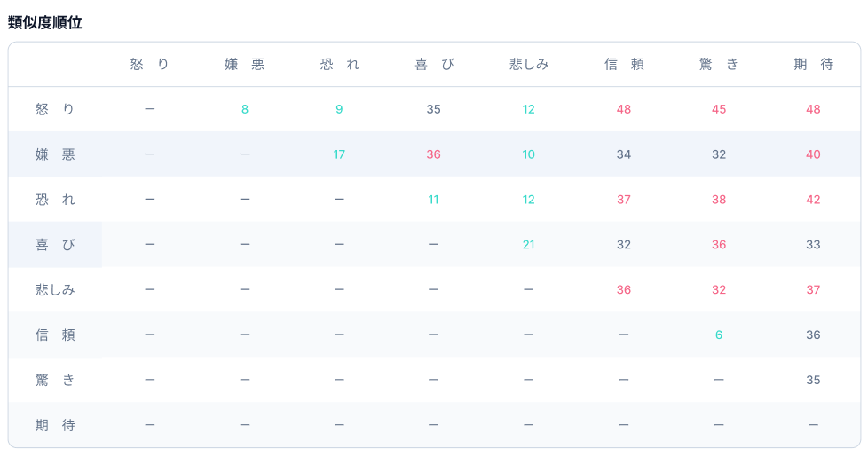This screenshot has height=457, width=868.
Task: Select the 嫌悪 column header
Action: point(244,64)
